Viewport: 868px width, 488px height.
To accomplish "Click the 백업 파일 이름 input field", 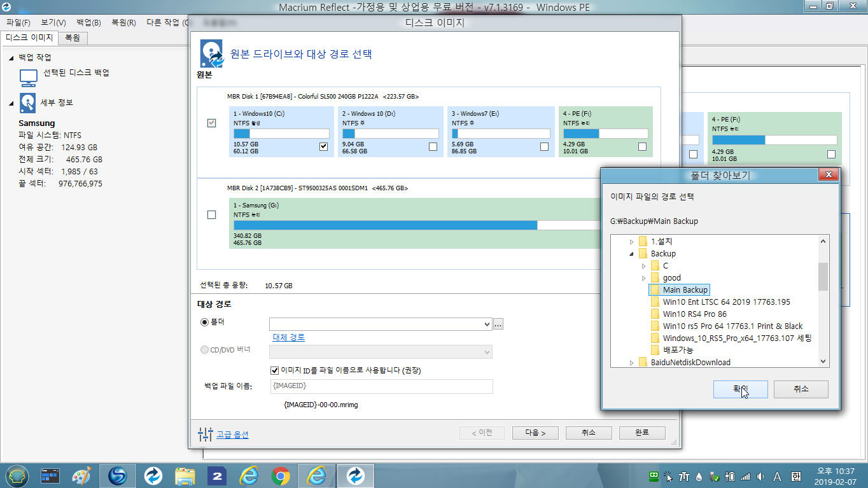I will tap(381, 386).
